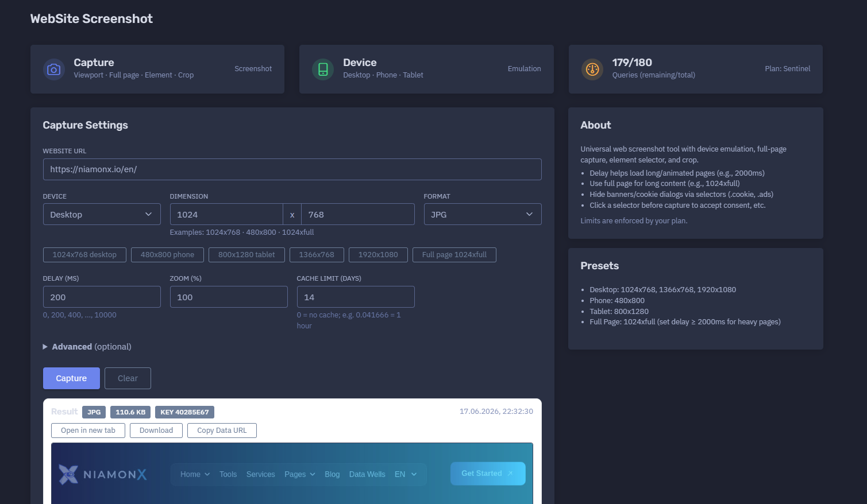Image resolution: width=867 pixels, height=504 pixels.
Task: Click the Get Started arrow button in preview
Action: click(x=488, y=474)
